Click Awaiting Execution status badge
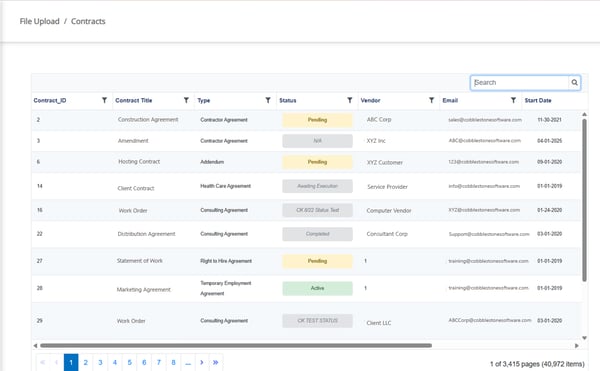 click(x=317, y=186)
